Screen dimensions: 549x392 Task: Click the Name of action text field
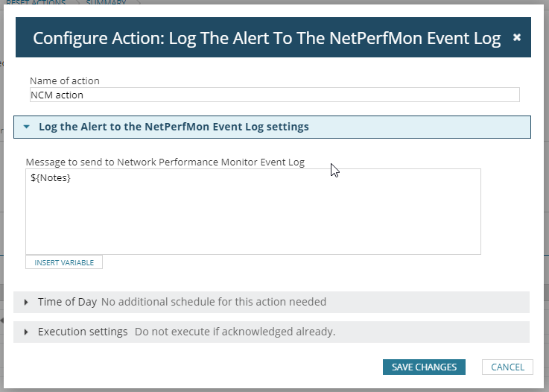coord(274,95)
